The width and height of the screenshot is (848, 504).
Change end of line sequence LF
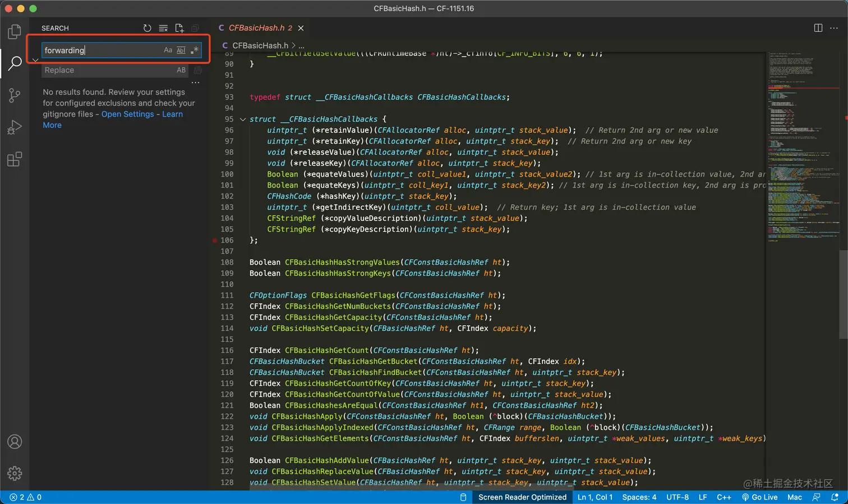(x=703, y=497)
